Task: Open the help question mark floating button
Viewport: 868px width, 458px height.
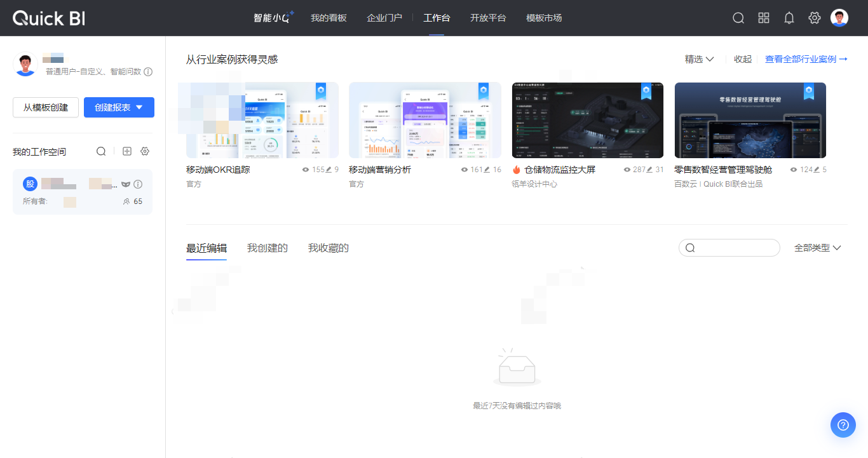Action: [x=843, y=425]
